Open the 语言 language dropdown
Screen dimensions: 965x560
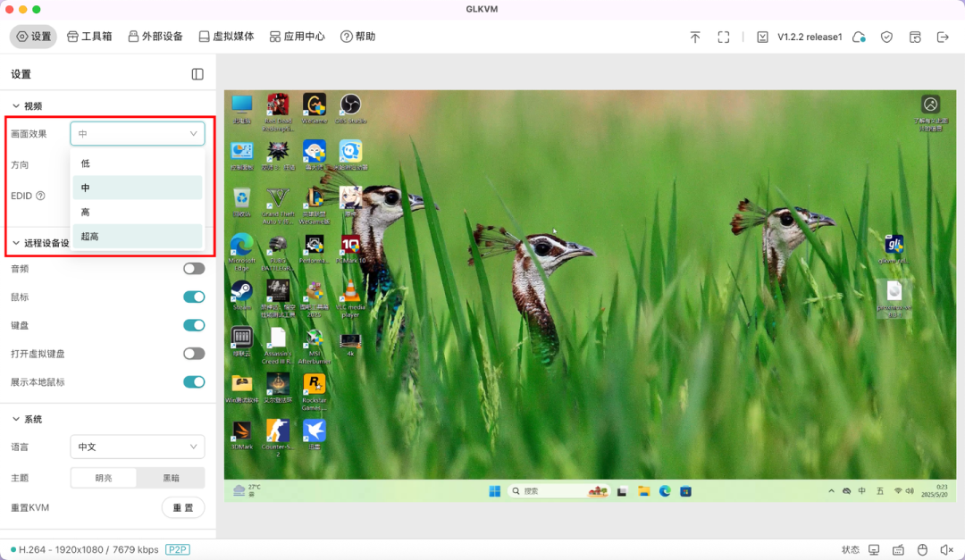[137, 447]
